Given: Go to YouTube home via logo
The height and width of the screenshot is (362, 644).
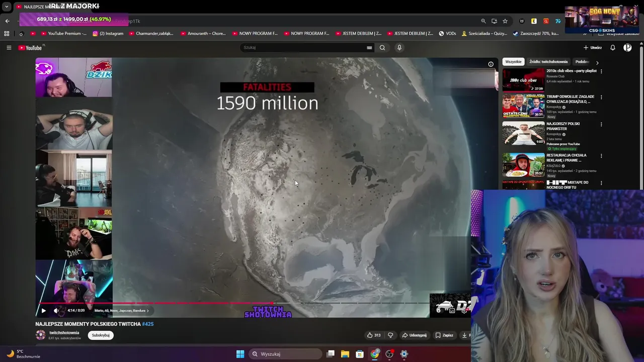Looking at the screenshot, I should [30, 48].
